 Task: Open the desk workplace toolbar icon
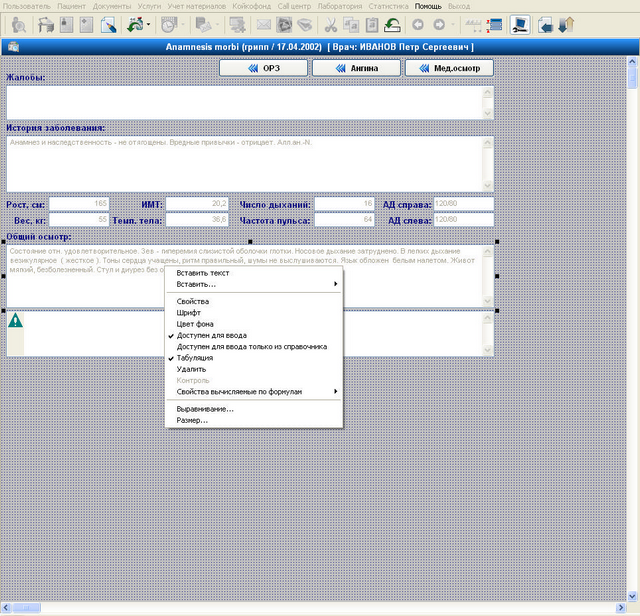click(46, 25)
